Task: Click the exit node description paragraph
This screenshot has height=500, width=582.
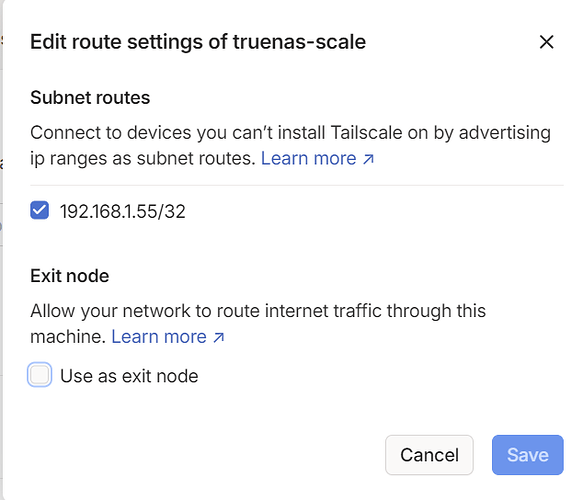Action: point(258,324)
